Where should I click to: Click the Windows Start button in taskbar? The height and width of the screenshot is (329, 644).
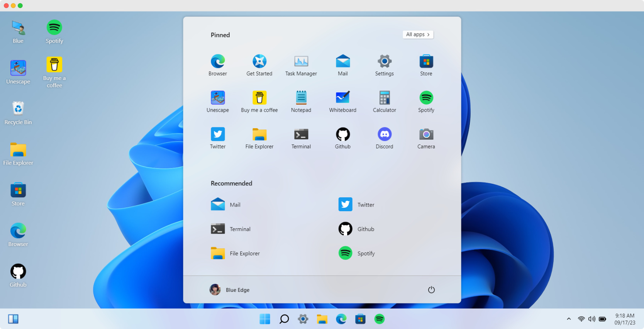click(265, 319)
